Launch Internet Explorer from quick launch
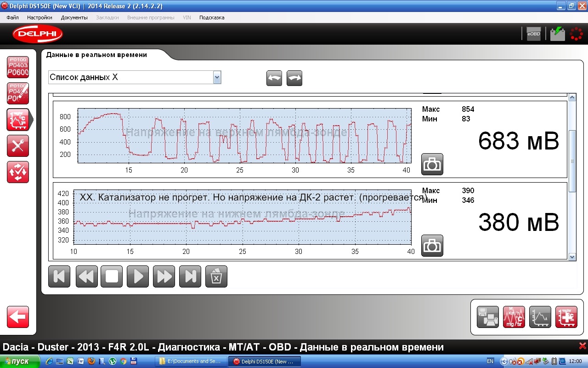Screen dimensions: 588x368 [x=49, y=362]
